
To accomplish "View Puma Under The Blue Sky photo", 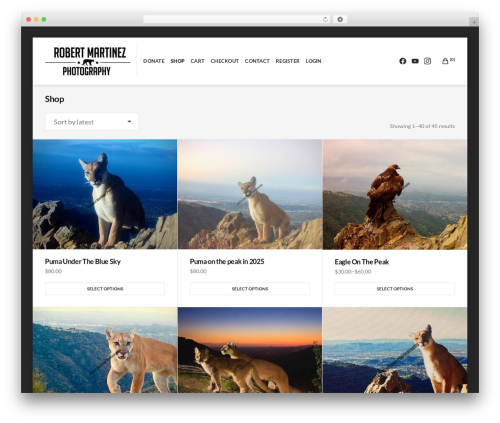I will tap(105, 194).
